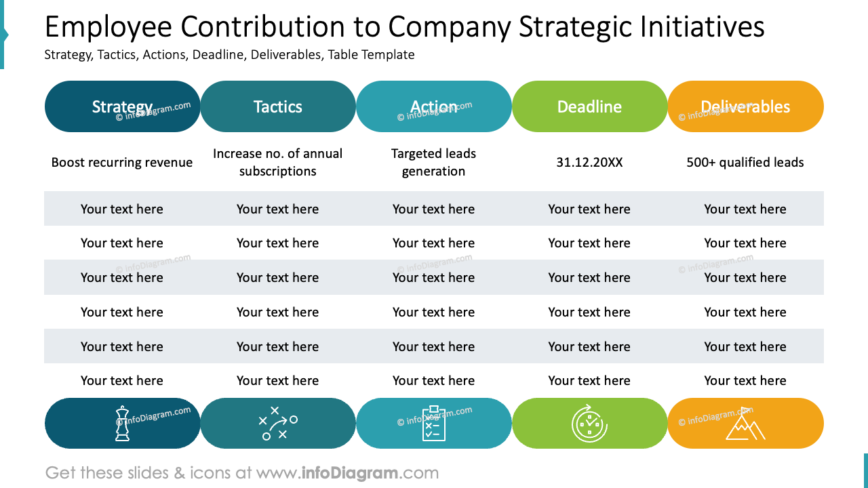Open the www.infoDiagram.com link
The image size is (868, 488).
pos(347,472)
